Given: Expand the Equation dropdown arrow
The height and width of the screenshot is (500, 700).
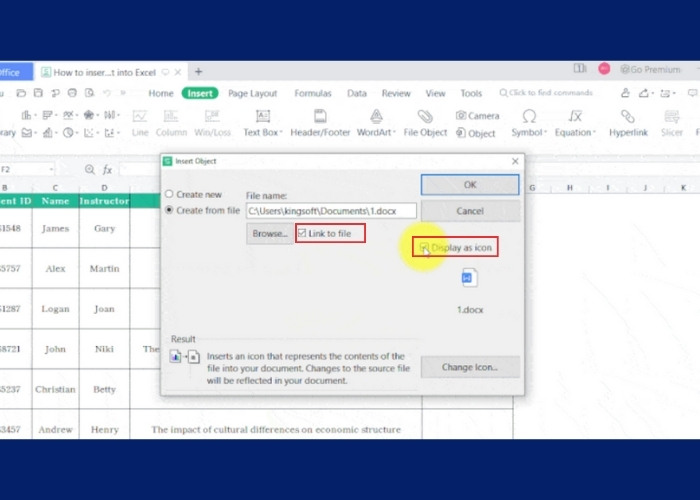Looking at the screenshot, I should (x=594, y=133).
